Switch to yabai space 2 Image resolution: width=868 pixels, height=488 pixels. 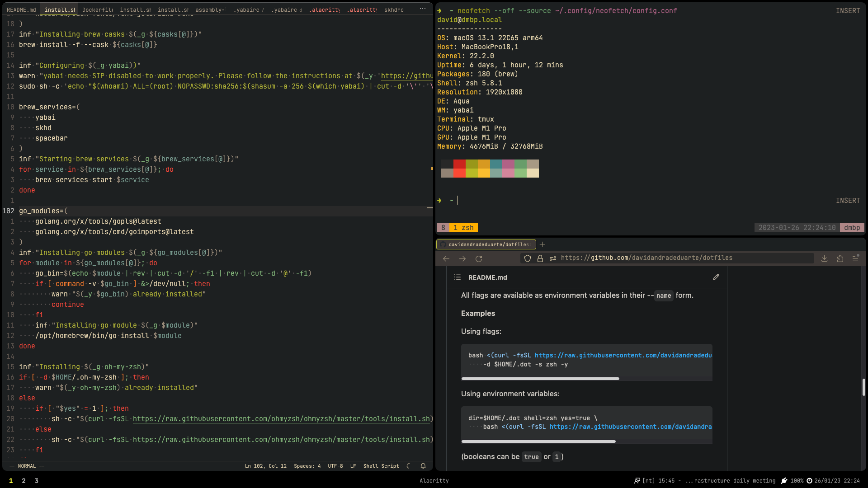tap(24, 481)
